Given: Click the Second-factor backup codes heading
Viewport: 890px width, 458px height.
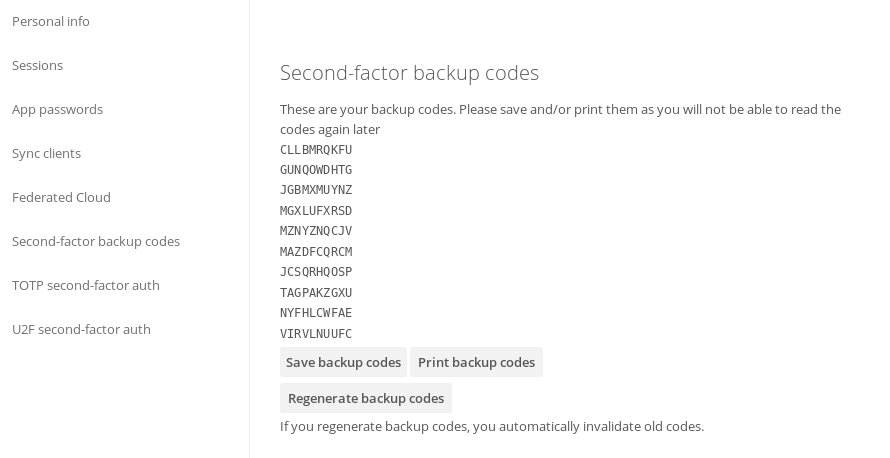Looking at the screenshot, I should [409, 73].
